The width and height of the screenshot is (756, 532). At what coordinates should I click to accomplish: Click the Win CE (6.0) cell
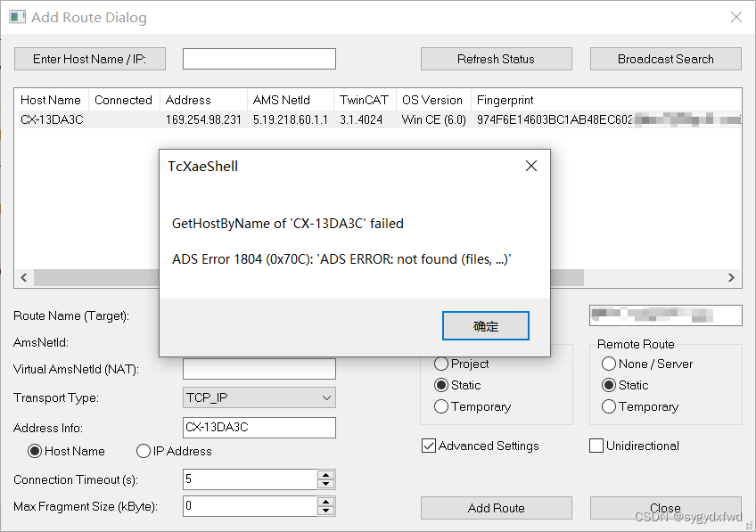[x=433, y=119]
